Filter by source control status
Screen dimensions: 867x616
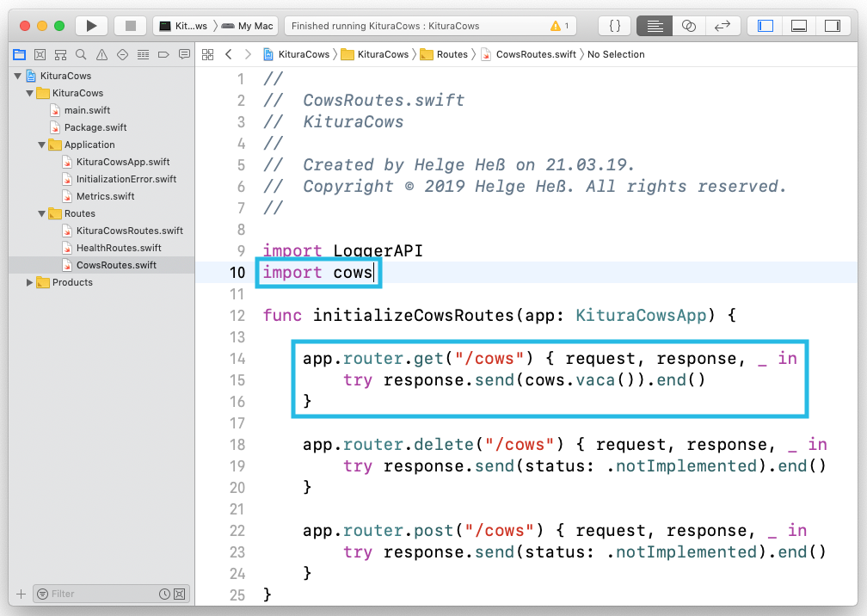(180, 594)
